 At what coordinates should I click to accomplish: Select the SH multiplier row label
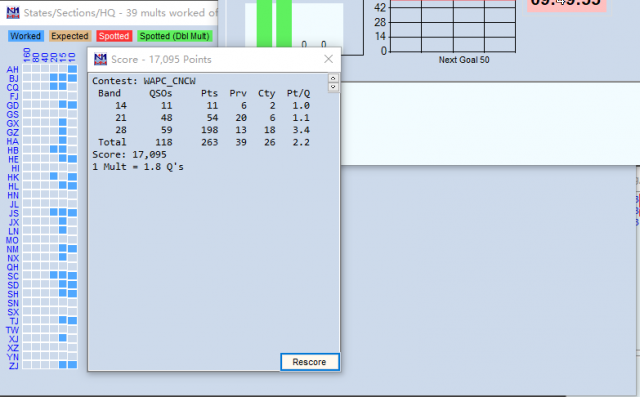(13, 294)
